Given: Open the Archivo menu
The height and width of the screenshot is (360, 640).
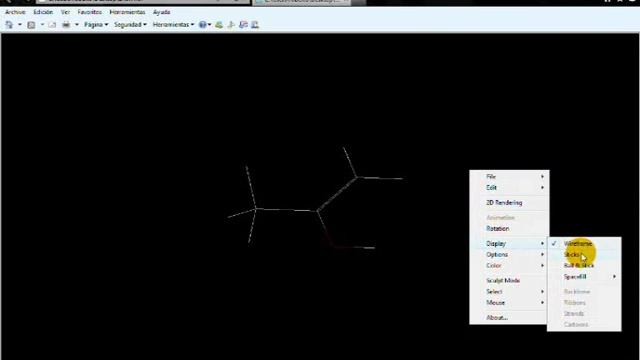Looking at the screenshot, I should click(x=15, y=12).
